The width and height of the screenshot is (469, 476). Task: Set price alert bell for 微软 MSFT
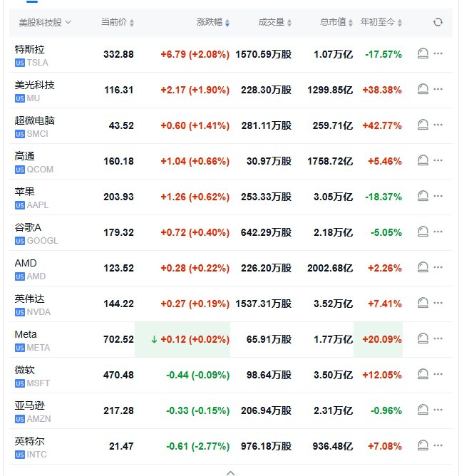[423, 374]
